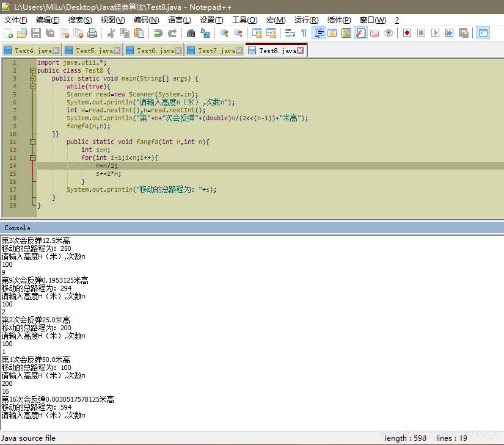504x445 pixels.
Task: Collapse the main method fold on line 3
Action: [33, 78]
